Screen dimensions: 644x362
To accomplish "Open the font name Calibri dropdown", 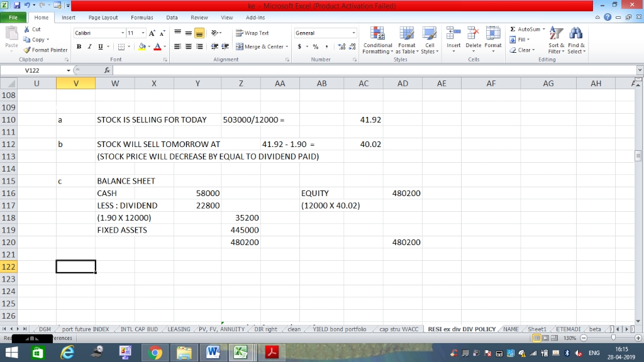I will pos(122,33).
